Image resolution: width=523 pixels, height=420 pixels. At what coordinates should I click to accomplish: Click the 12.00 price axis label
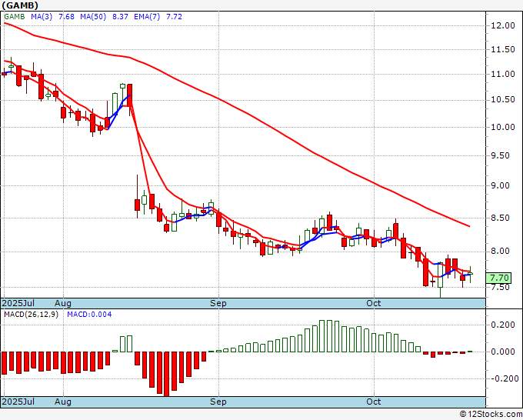pyautogui.click(x=503, y=25)
